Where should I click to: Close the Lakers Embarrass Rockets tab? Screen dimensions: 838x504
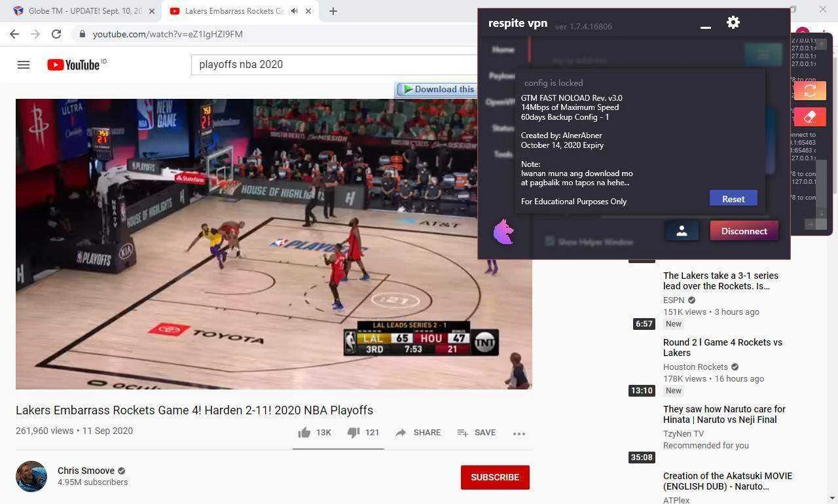308,11
